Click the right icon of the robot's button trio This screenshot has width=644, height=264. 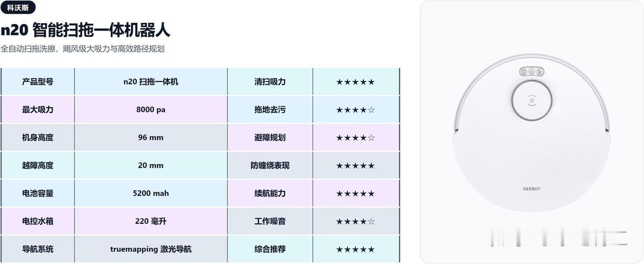[539, 72]
